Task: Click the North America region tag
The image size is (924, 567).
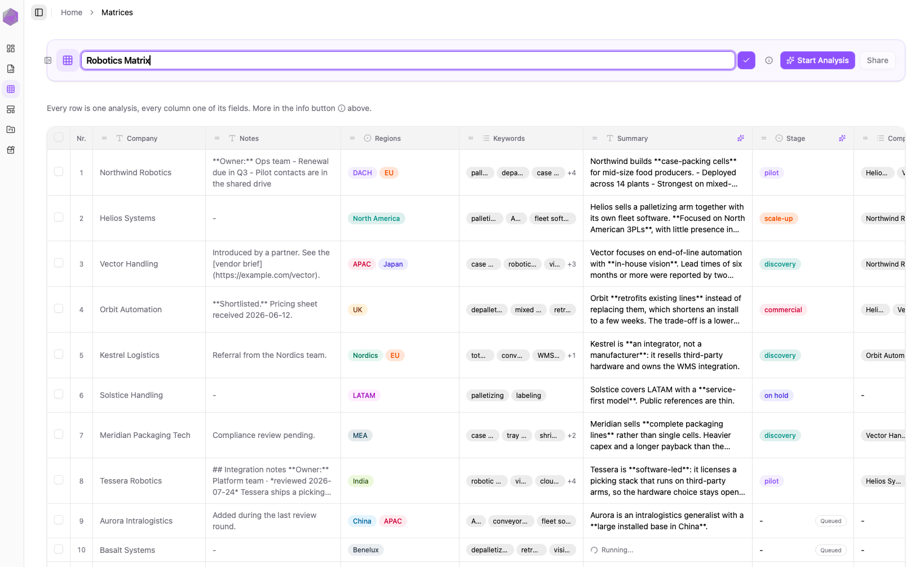Action: point(376,219)
